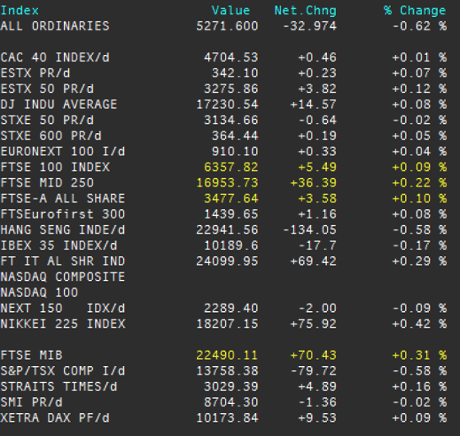
Task: Click the net change +75.92
Action: point(313,324)
